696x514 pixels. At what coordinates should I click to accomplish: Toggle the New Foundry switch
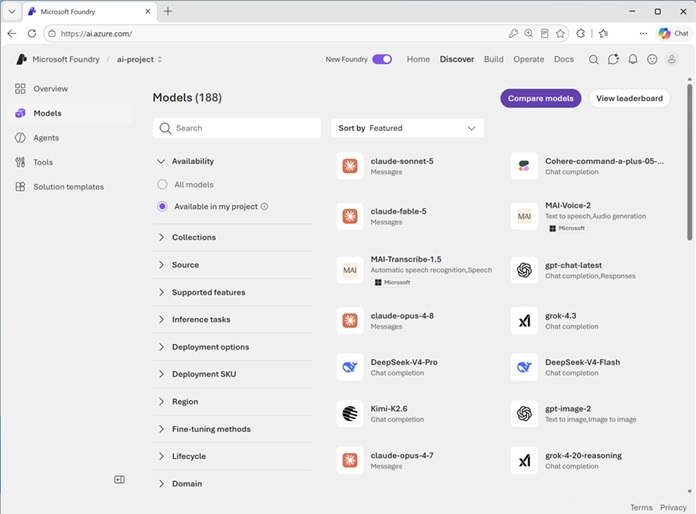(382, 59)
